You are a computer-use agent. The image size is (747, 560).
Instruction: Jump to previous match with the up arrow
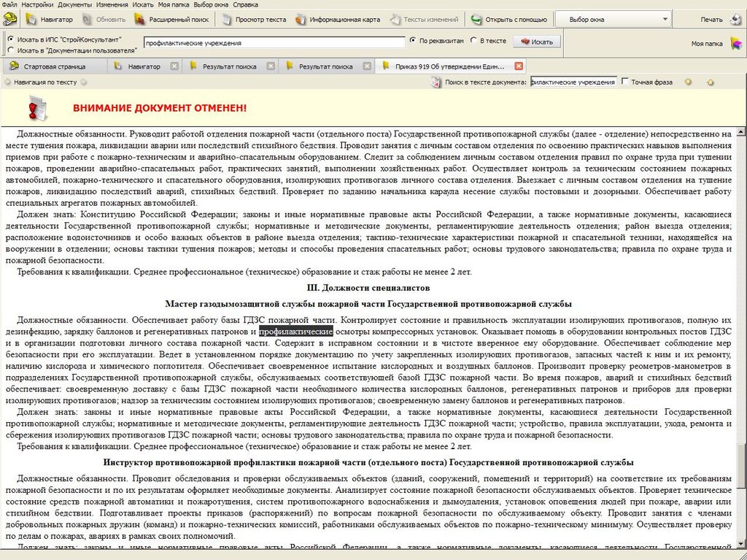coord(711,82)
